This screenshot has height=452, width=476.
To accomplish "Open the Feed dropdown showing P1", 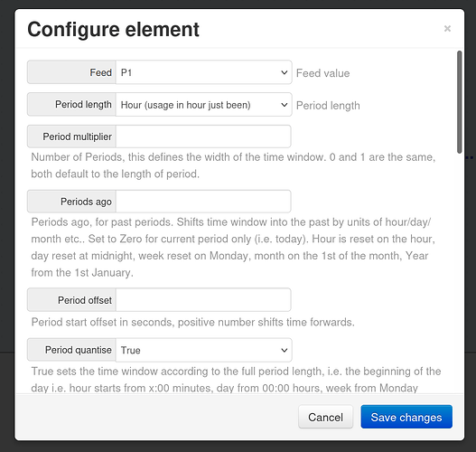I will (204, 72).
